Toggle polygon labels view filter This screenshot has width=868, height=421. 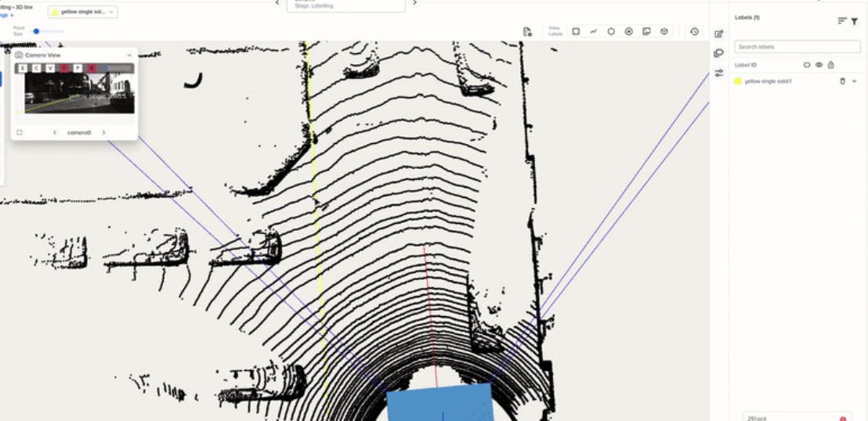[x=611, y=31]
